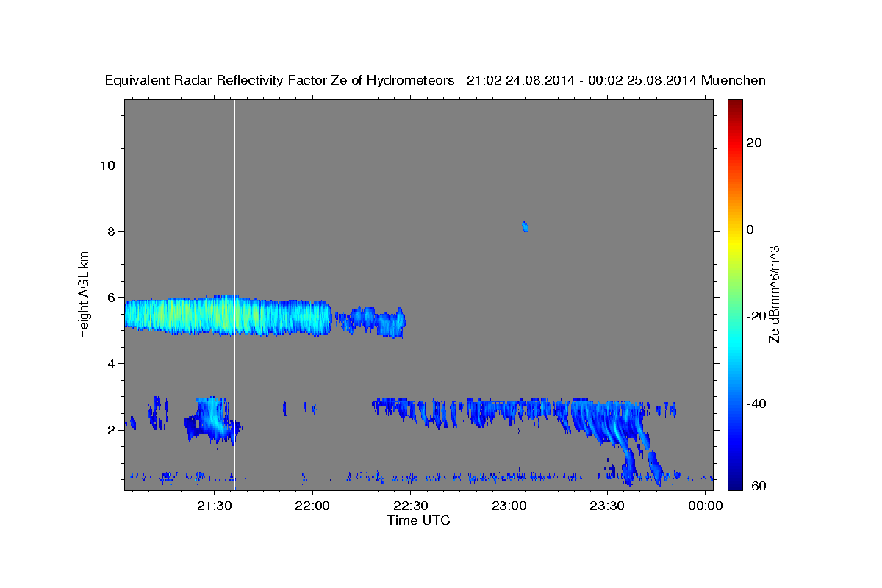Click the small isolated echo at 8 km
Viewport: 882px width, 588px height.
point(525,226)
